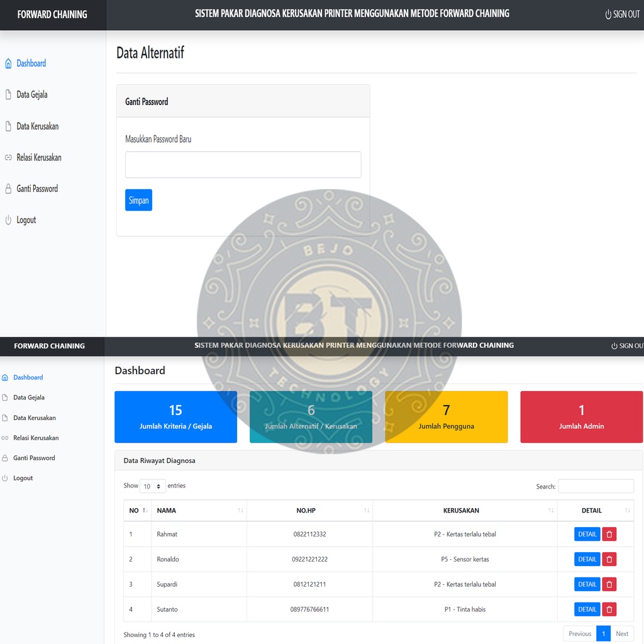Click the FORWARD CHAINING brand in the lower header
This screenshot has width=644, height=644.
click(49, 346)
